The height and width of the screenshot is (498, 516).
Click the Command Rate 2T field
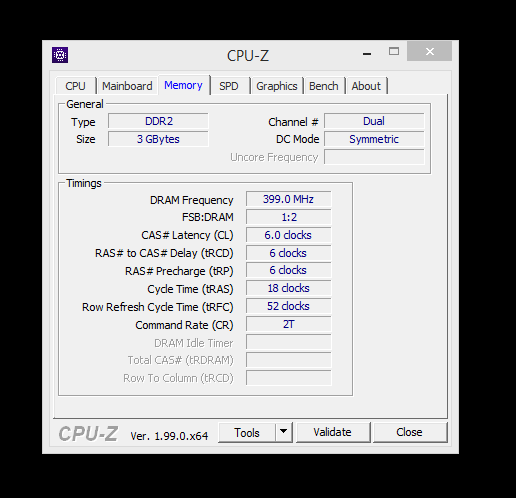(289, 324)
